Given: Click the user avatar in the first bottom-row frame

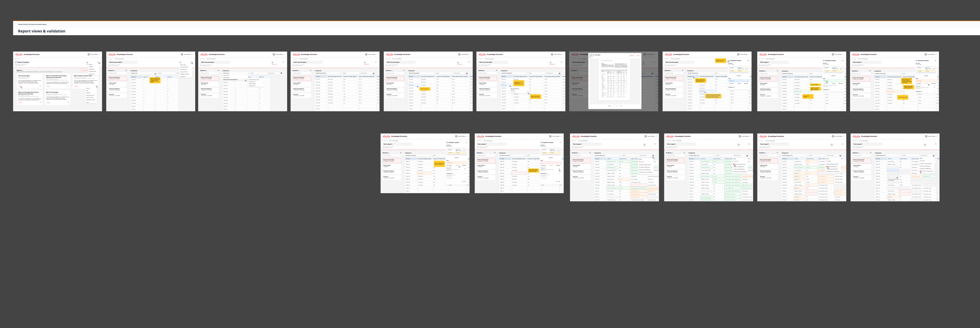Looking at the screenshot, I should click(x=456, y=136).
